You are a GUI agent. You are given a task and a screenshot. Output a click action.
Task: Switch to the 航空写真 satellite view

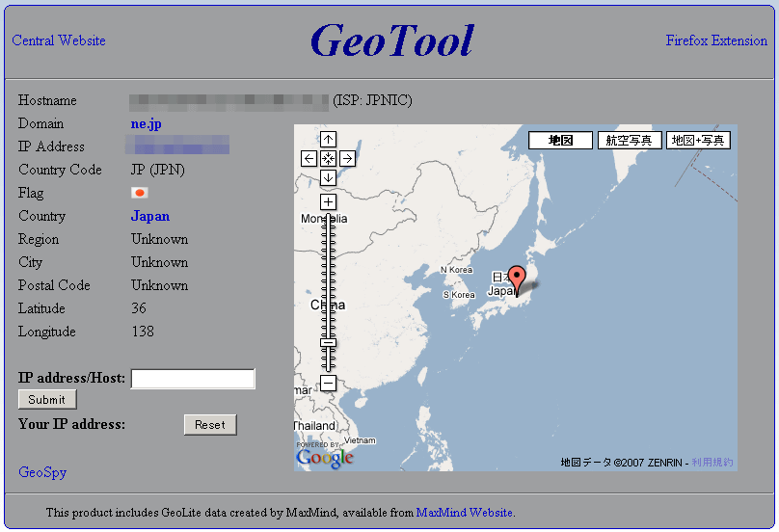coord(630,140)
